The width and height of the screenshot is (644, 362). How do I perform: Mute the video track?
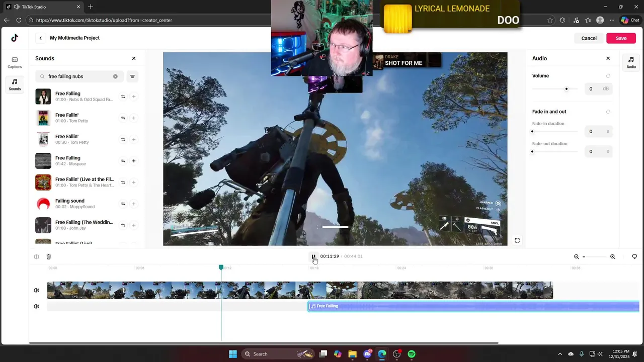tap(36, 290)
